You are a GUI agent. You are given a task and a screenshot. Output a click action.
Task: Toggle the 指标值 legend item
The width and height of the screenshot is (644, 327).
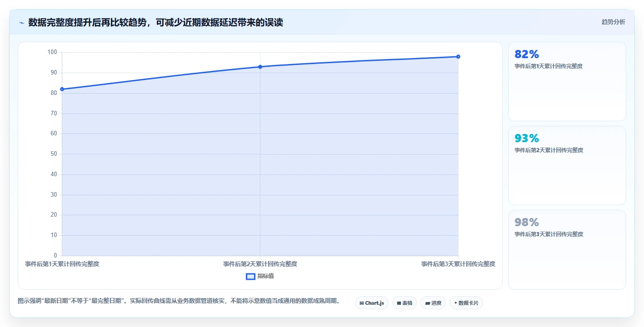tap(260, 276)
